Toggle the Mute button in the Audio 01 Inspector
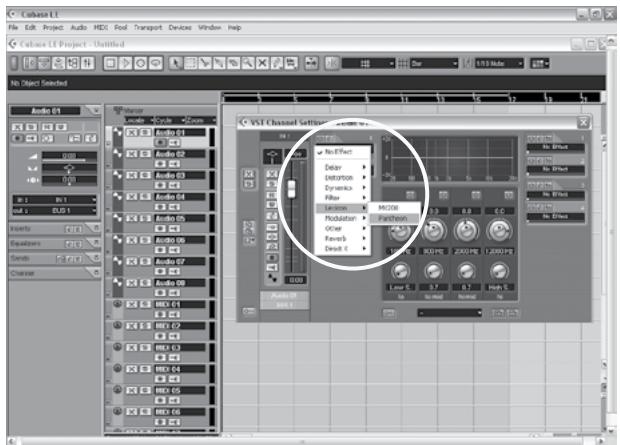 tap(17, 127)
